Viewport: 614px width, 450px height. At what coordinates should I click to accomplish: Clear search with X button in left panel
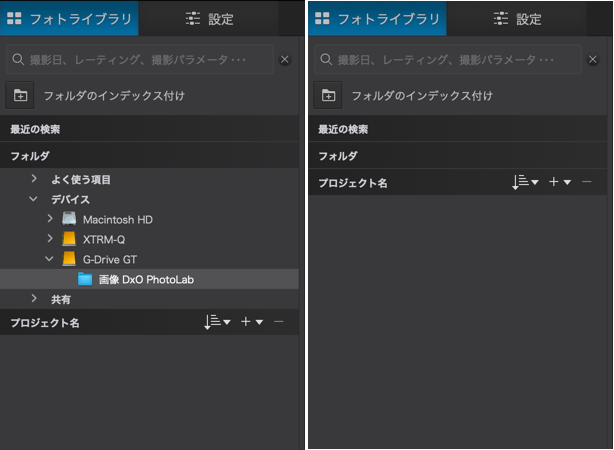point(285,60)
